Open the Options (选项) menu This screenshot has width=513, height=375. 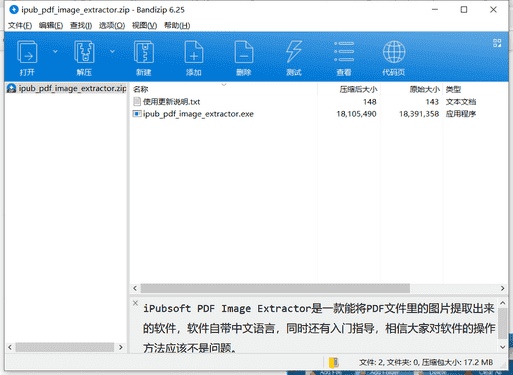pos(112,25)
